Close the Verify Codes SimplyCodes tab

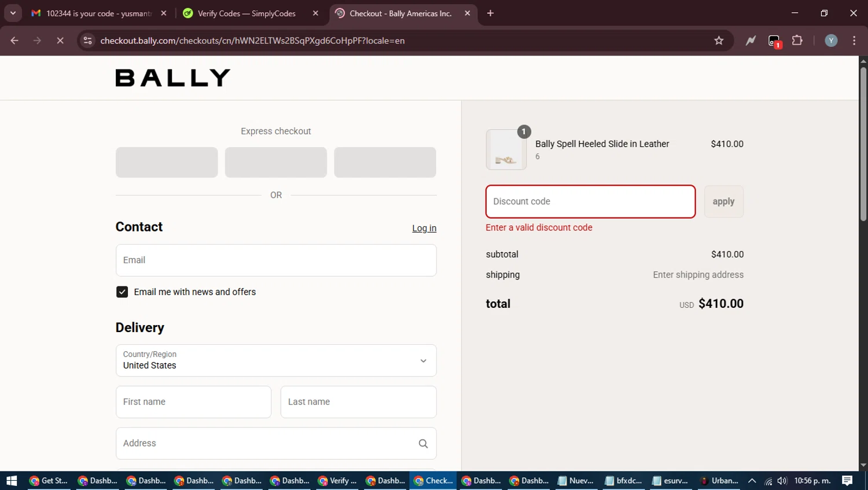tap(315, 13)
